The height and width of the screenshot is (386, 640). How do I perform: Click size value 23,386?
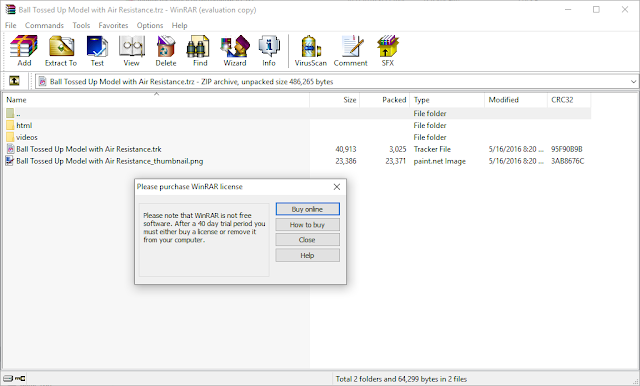(x=346, y=161)
